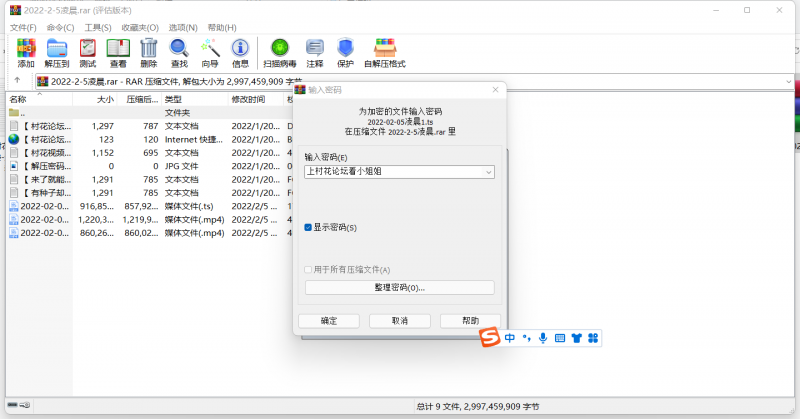800x419 pixels.
Task: Open the 文件(F) menu
Action: pyautogui.click(x=23, y=27)
